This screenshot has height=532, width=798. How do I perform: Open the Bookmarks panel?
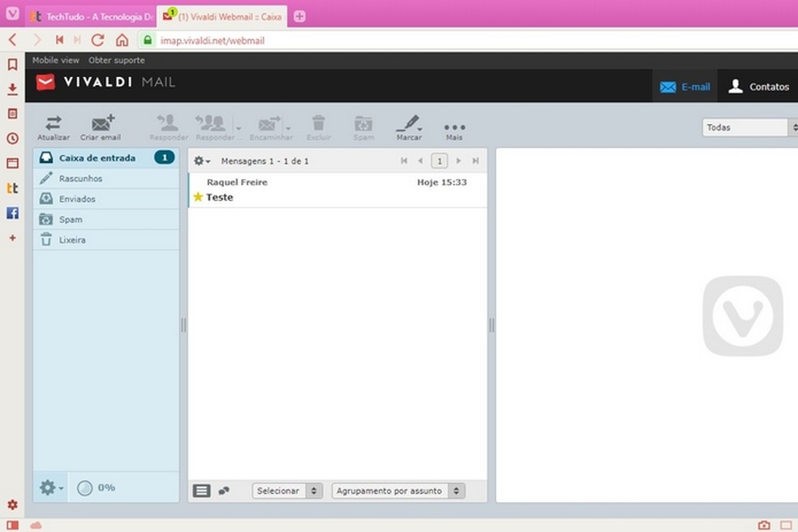coord(12,64)
